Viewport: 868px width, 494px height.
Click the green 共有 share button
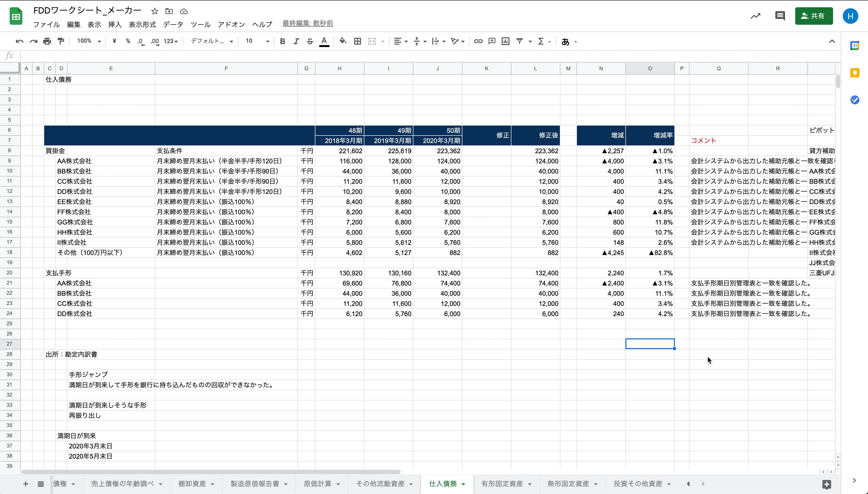point(813,16)
